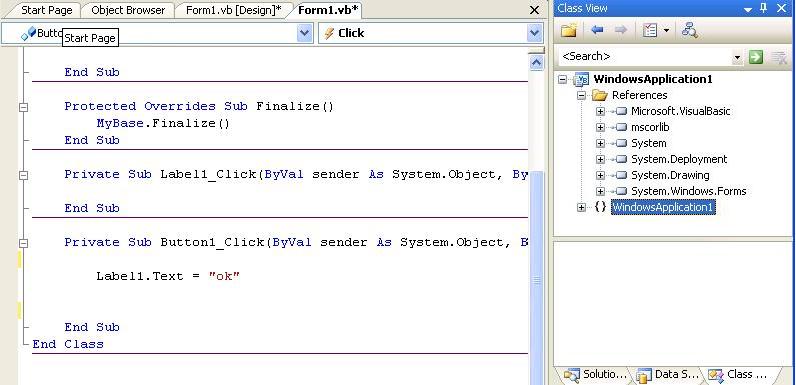Screen dimensions: 796x385
Task: Switch to the Object Browser tab
Action: (128, 10)
